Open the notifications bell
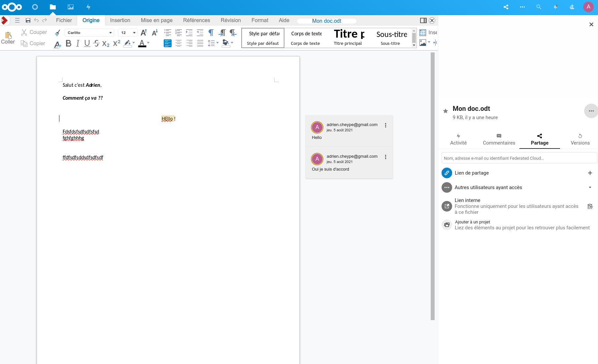Viewport: 598px width, 364px height. pyautogui.click(x=555, y=7)
